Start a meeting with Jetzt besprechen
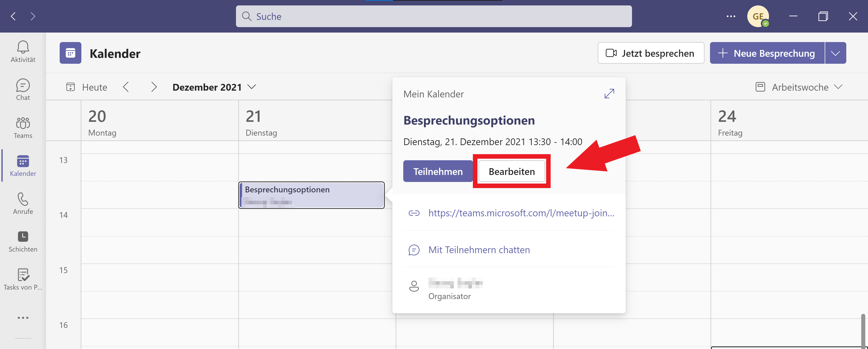868x349 pixels. [651, 53]
